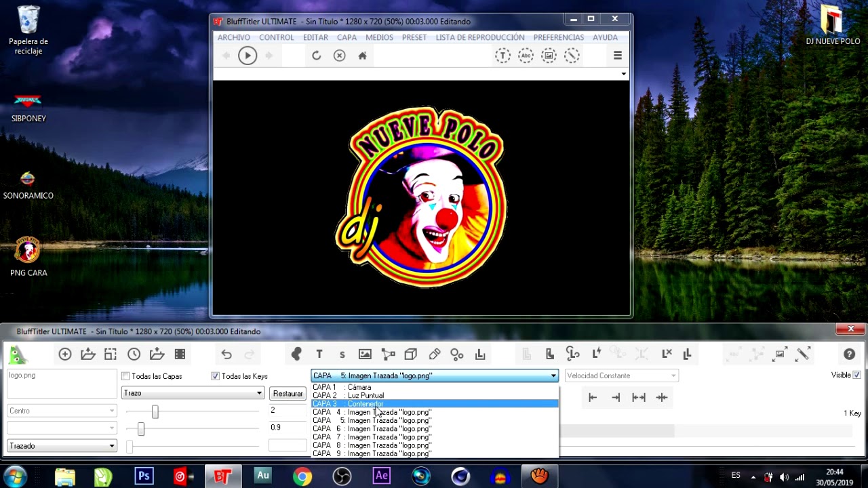Expand the dropdown arrow under the preview toolbar
Image resolution: width=868 pixels, height=488 pixels.
click(623, 74)
